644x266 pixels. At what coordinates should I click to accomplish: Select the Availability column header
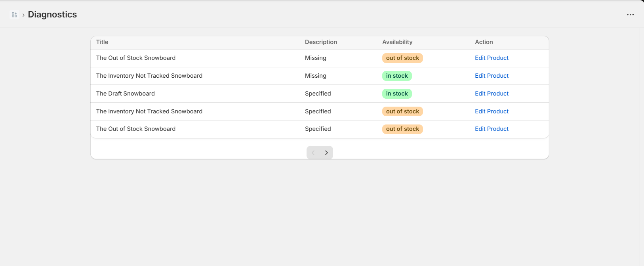397,42
